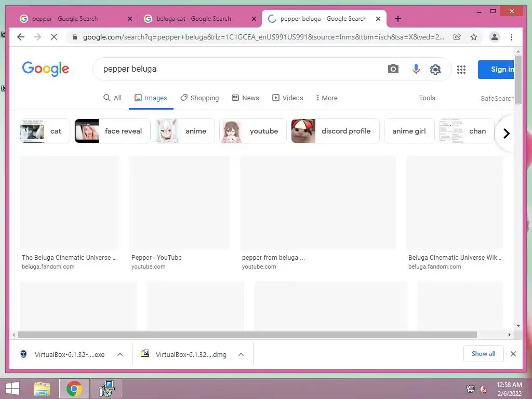The height and width of the screenshot is (399, 532).
Task: Open the More search filters menu
Action: 326,98
